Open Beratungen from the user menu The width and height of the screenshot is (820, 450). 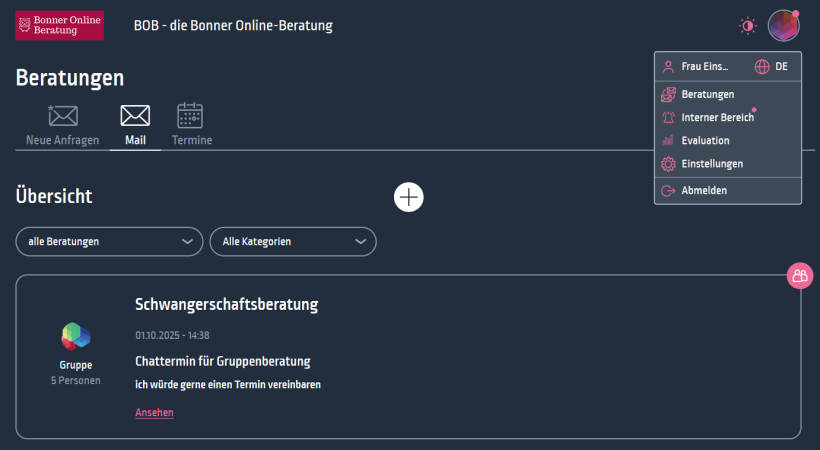point(707,95)
